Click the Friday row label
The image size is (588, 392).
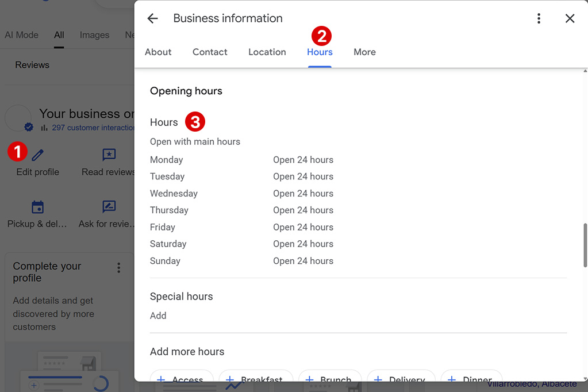[162, 227]
